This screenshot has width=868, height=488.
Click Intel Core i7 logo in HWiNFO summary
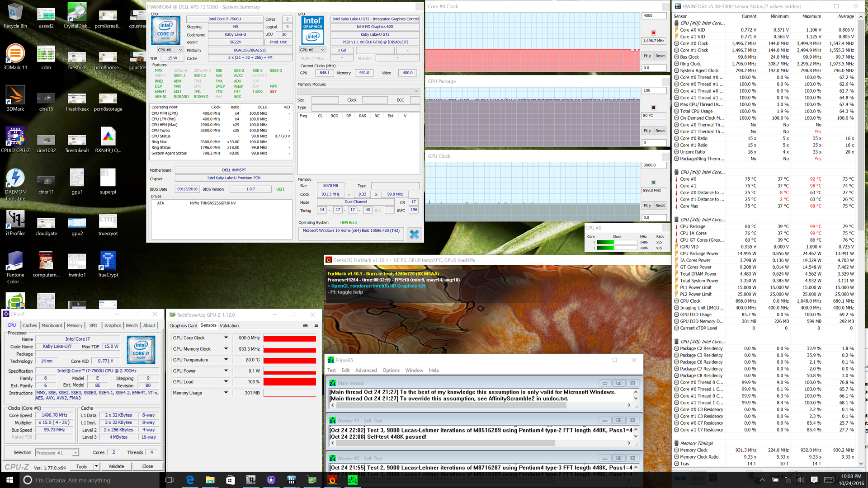point(165,30)
